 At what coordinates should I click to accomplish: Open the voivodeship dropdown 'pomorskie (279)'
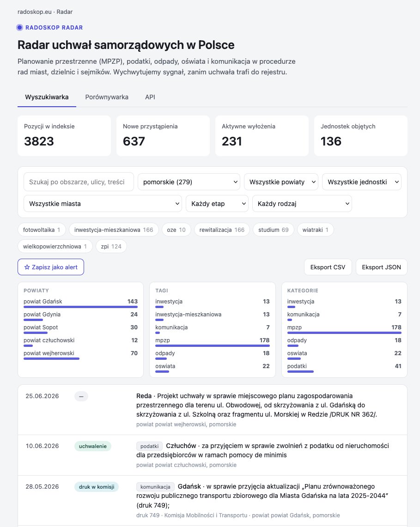point(189,182)
